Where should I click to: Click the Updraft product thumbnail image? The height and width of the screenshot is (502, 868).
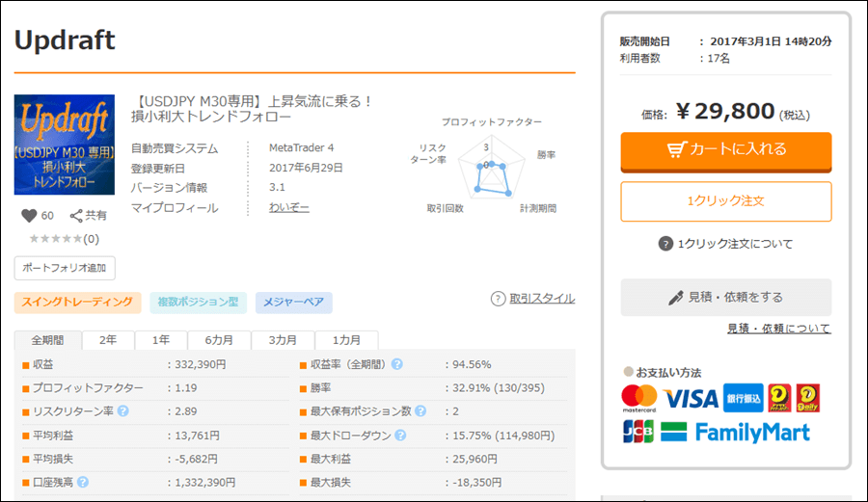(65, 144)
